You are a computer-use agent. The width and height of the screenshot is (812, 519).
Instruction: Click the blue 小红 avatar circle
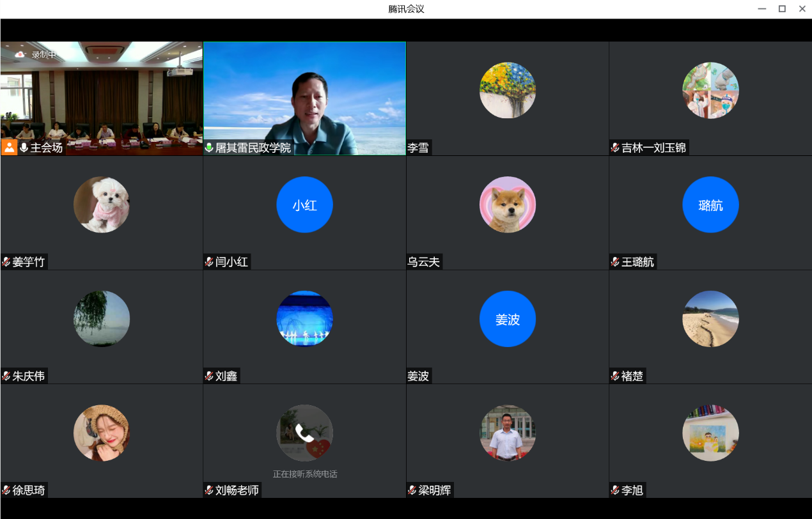coord(304,205)
